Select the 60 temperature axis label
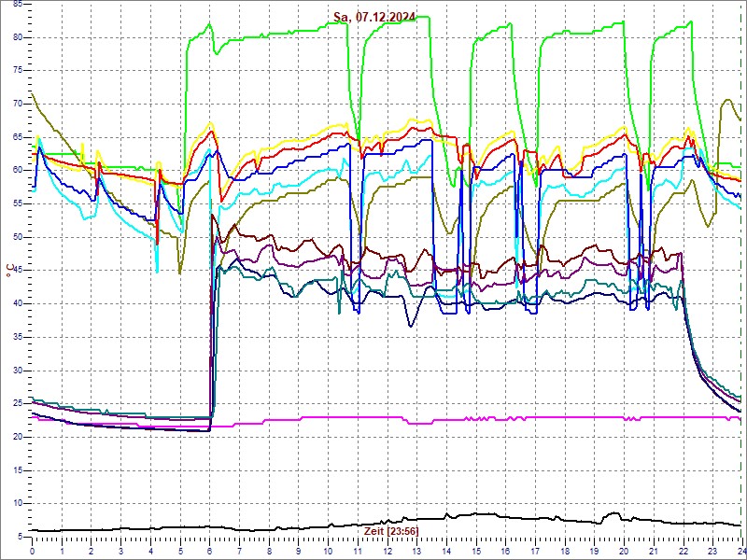747x560 pixels. (x=18, y=171)
